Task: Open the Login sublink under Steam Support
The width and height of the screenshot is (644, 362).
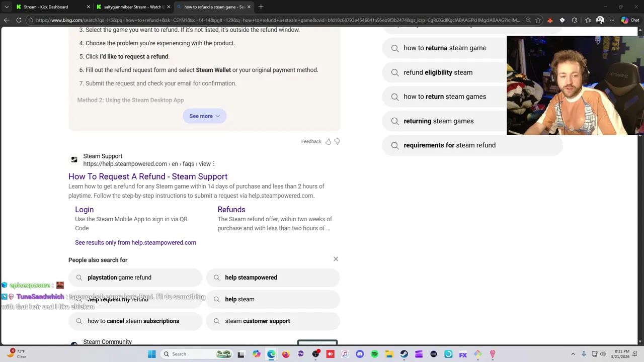Action: 84,210
